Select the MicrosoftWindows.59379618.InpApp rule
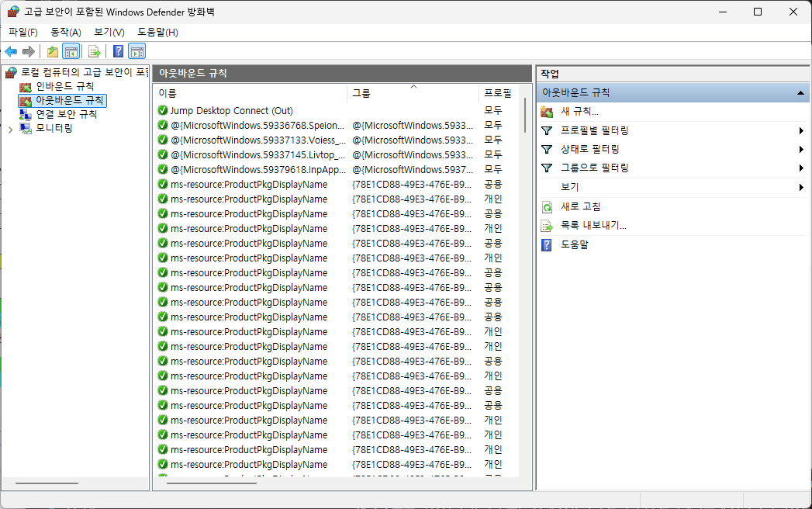The image size is (812, 509). [258, 169]
